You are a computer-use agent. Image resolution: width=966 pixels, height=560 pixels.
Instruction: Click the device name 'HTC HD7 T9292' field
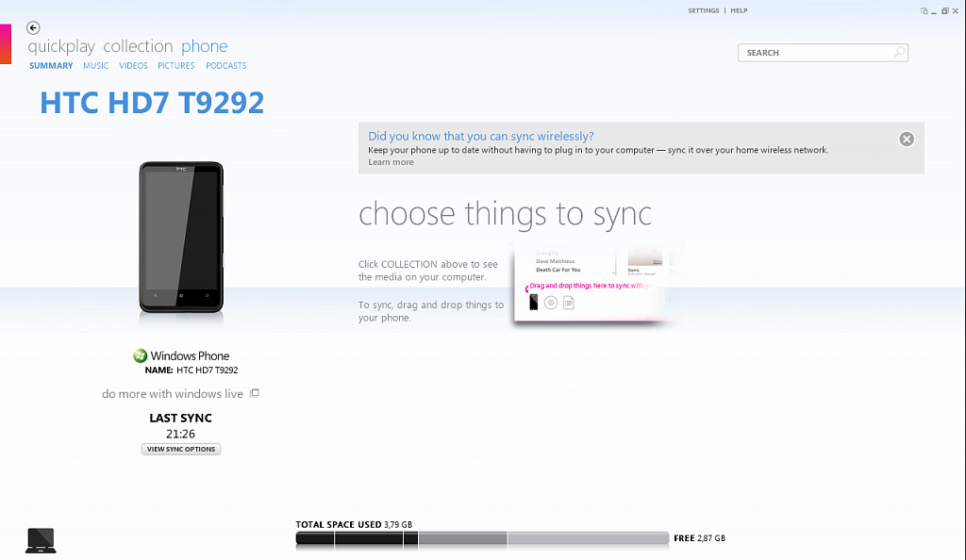point(207,371)
